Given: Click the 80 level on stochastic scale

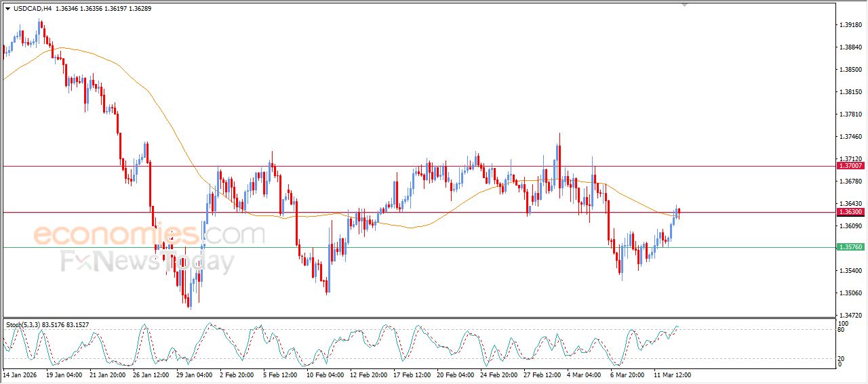Looking at the screenshot, I should (840, 330).
